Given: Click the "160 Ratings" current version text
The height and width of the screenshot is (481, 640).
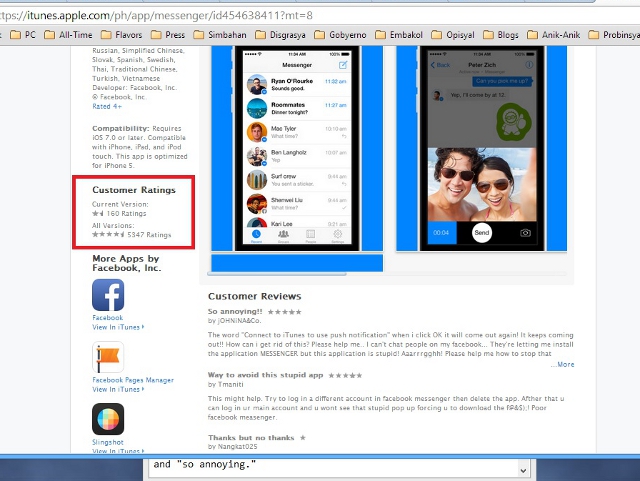Looking at the screenshot, I should point(126,214).
